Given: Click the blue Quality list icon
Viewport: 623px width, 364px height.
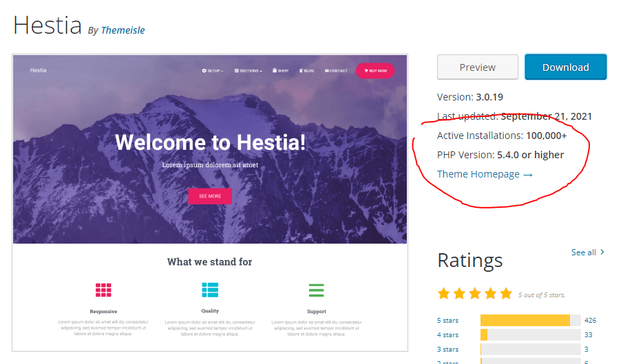Looking at the screenshot, I should (210, 290).
